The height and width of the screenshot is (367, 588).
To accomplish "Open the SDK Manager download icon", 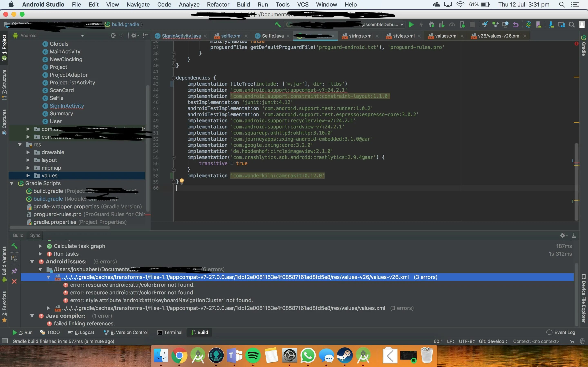I will 551,24.
